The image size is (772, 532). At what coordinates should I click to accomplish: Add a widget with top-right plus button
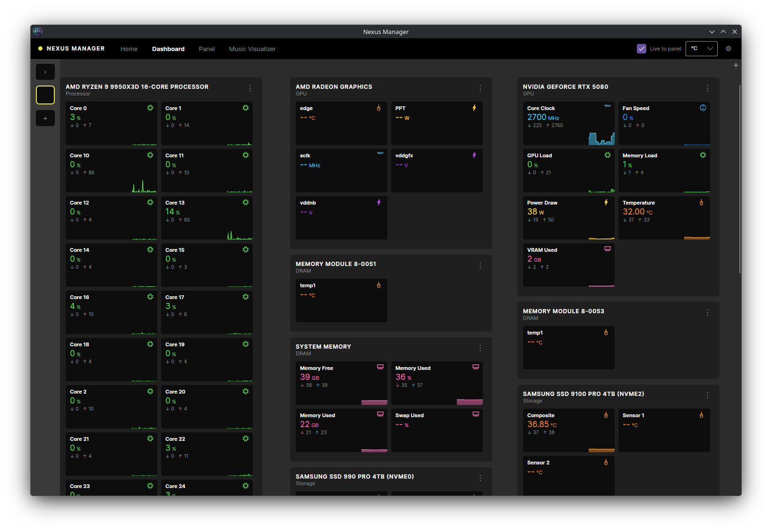(x=736, y=65)
